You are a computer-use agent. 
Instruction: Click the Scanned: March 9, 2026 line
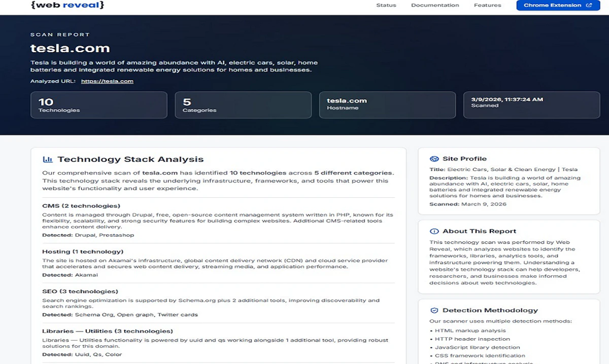468,204
